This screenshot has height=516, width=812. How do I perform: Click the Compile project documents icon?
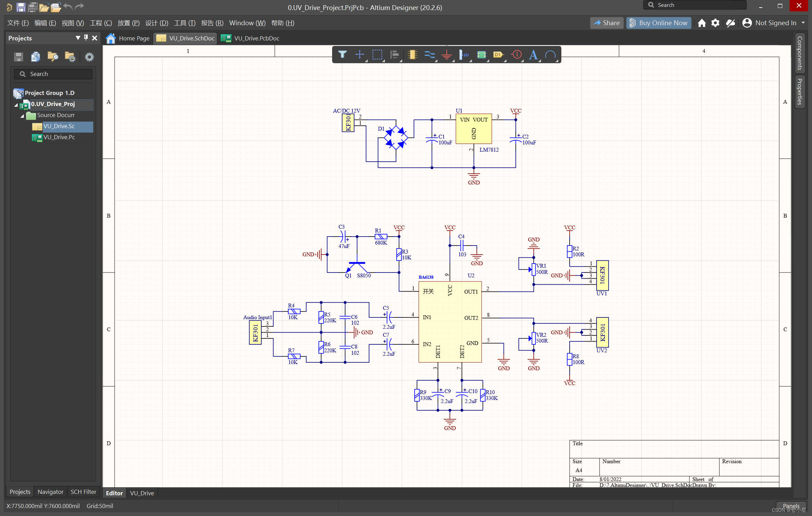pyautogui.click(x=36, y=57)
